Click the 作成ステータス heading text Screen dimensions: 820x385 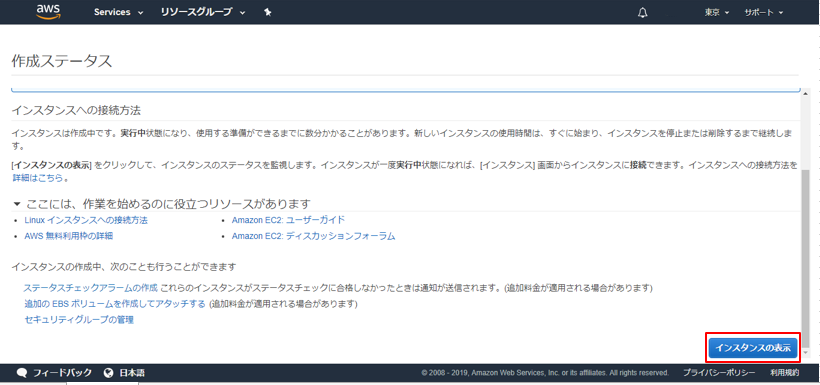62,61
